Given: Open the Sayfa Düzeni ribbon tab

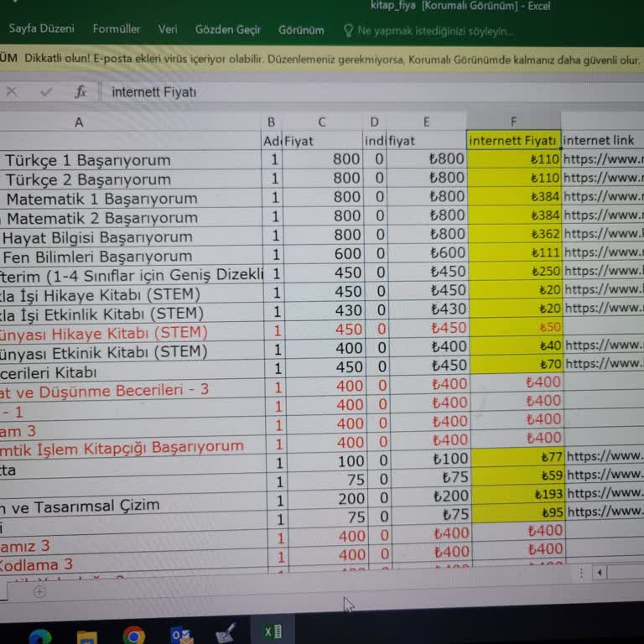Looking at the screenshot, I should [x=41, y=29].
